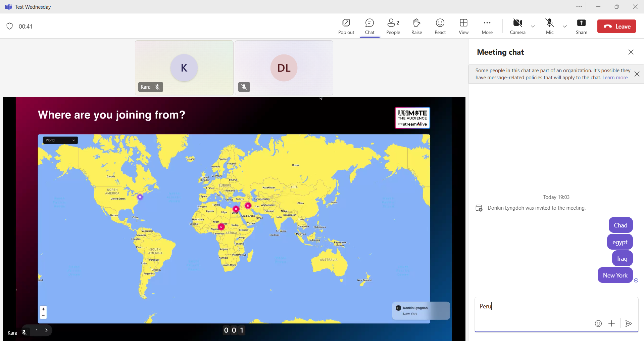
Task: Open the title bar ellipsis menu
Action: (579, 7)
